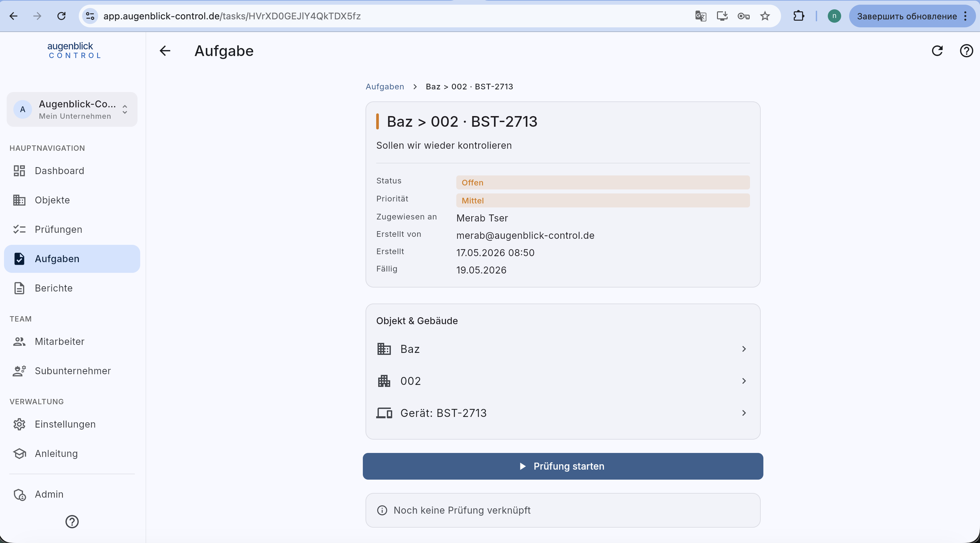Open the company switcher Augenblick-Co...
This screenshot has height=543, width=980.
coord(72,109)
